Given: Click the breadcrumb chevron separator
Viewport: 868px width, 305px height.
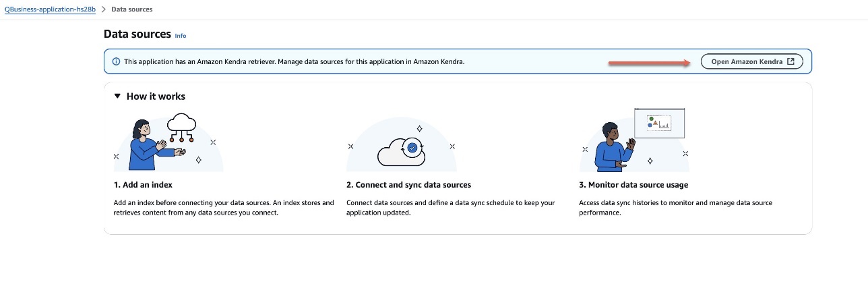Looking at the screenshot, I should pos(104,9).
